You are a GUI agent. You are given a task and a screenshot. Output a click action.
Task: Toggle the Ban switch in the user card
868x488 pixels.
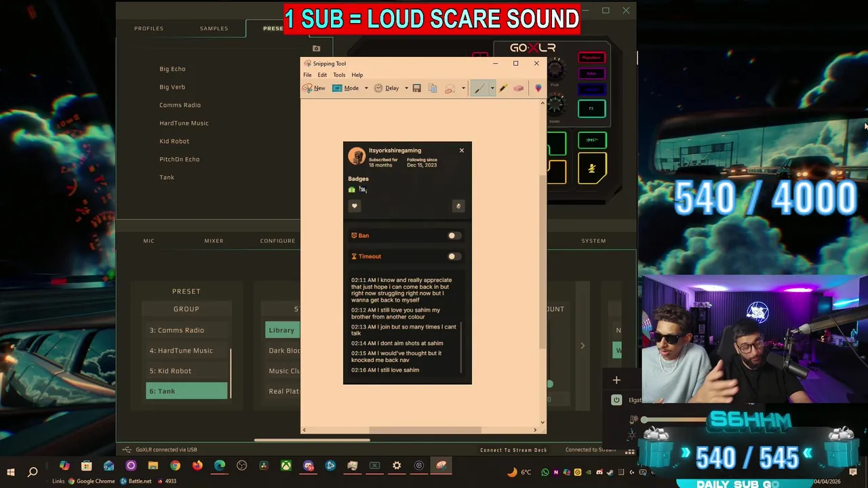coord(454,235)
